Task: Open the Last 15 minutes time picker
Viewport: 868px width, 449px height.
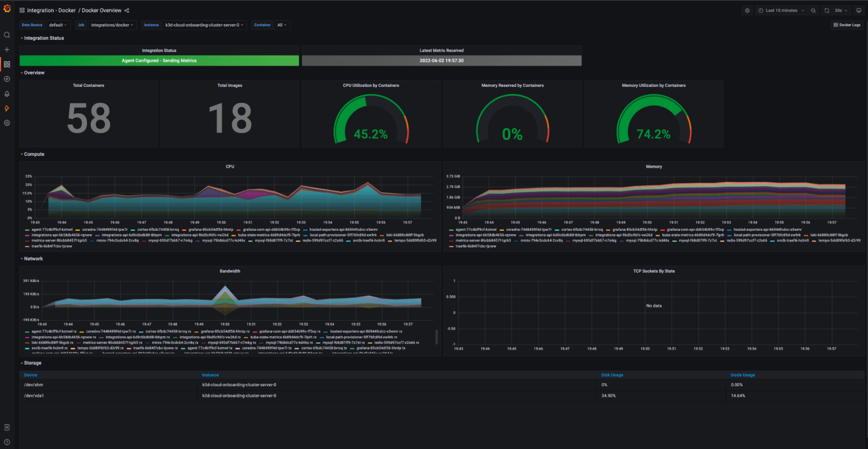Action: [781, 10]
